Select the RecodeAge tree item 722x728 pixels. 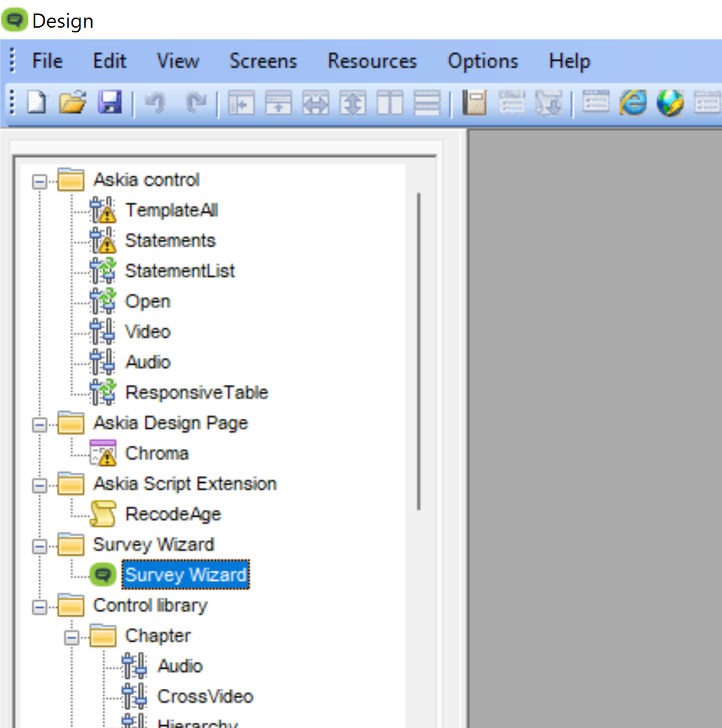pos(173,514)
